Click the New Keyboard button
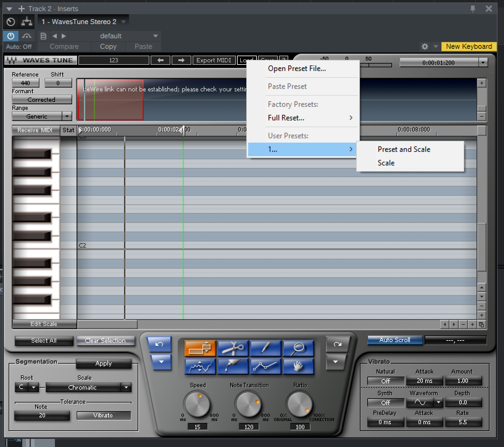The width and height of the screenshot is (504, 447). [x=469, y=47]
